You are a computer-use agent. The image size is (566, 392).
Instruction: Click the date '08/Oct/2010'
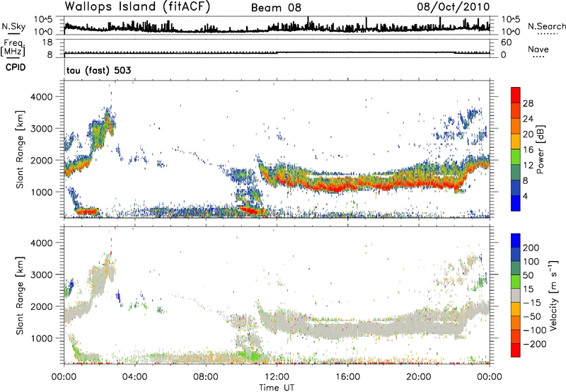[x=454, y=7]
